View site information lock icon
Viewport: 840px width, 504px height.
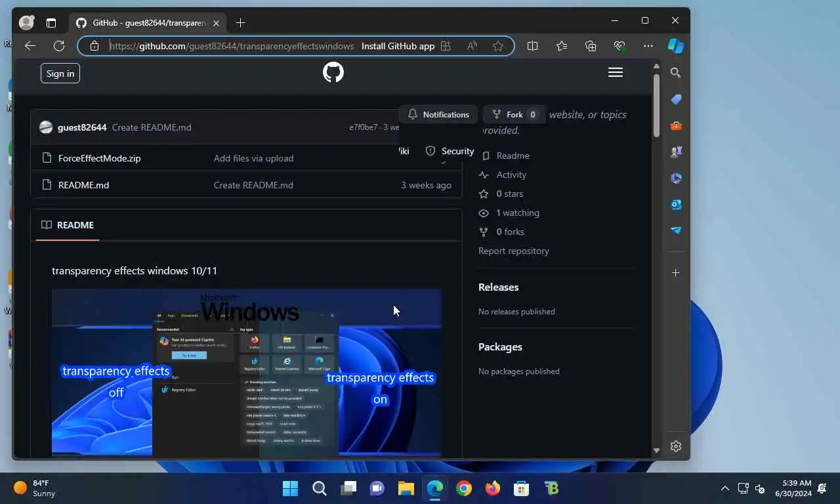[x=94, y=46]
